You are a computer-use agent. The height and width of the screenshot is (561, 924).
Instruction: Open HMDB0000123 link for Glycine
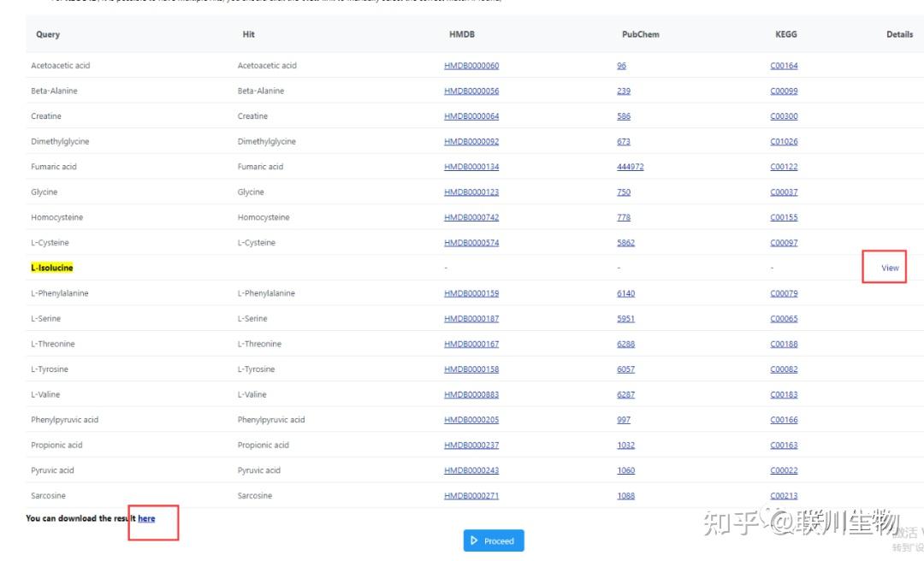471,192
